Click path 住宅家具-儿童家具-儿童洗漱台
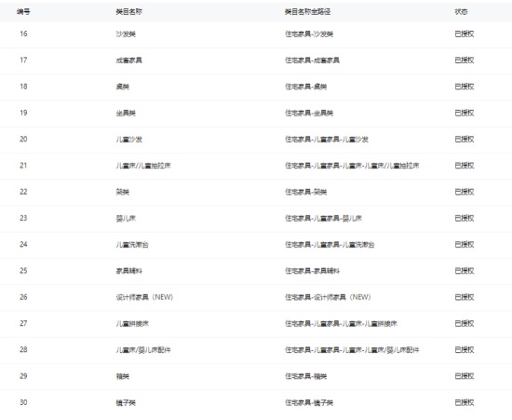512x420 pixels. [330, 245]
